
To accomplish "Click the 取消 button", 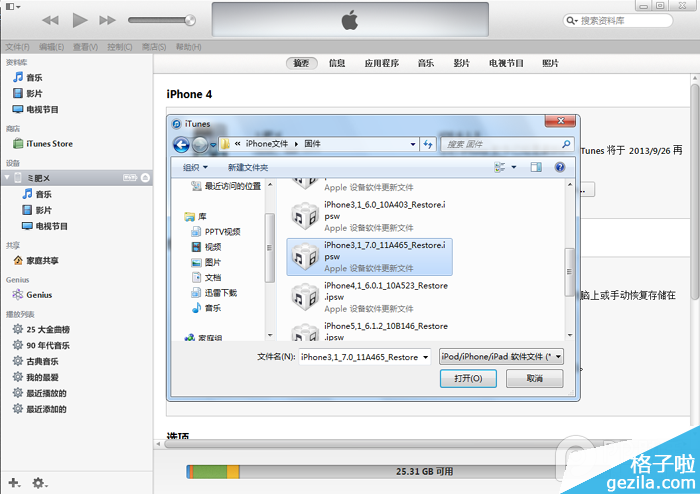I will click(x=534, y=378).
